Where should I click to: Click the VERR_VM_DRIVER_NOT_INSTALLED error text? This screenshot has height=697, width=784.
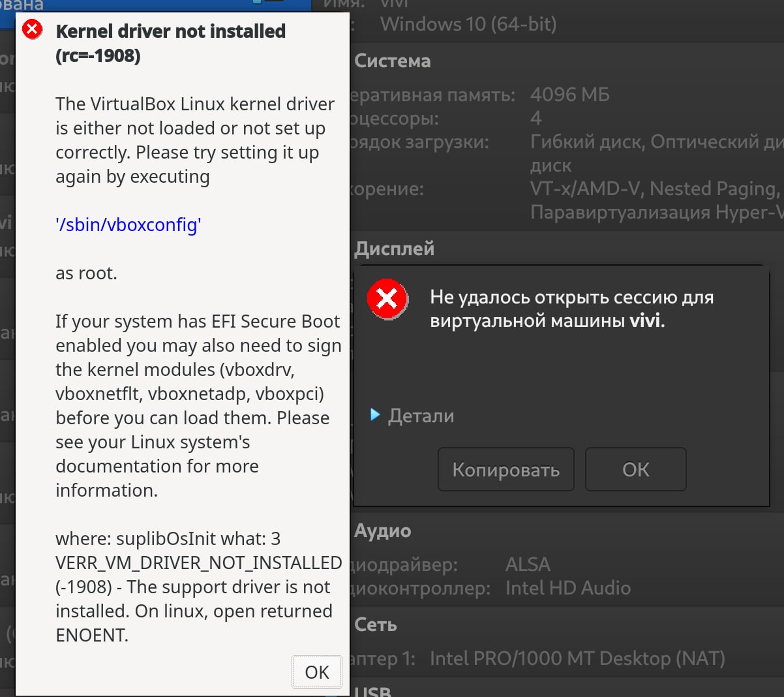pyautogui.click(x=199, y=563)
